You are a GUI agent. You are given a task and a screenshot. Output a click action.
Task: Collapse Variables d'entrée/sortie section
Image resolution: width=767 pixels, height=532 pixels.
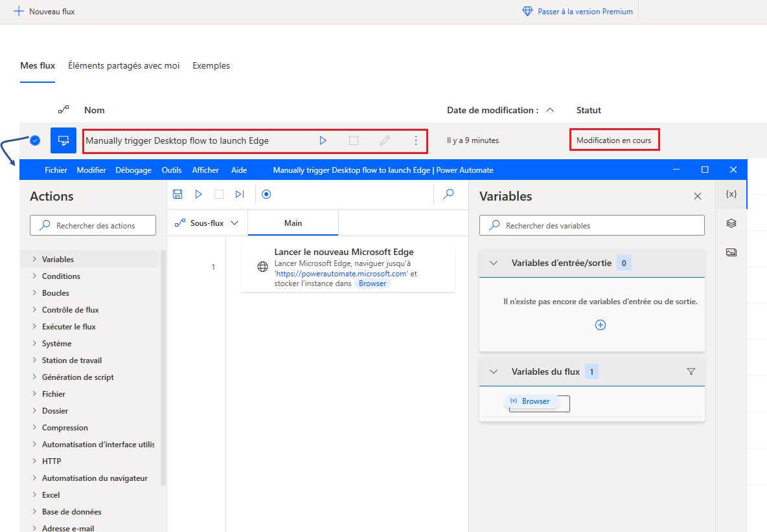click(494, 263)
